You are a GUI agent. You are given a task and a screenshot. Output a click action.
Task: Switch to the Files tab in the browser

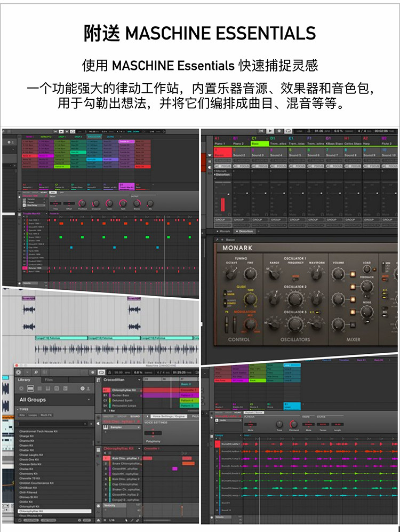[x=49, y=380]
